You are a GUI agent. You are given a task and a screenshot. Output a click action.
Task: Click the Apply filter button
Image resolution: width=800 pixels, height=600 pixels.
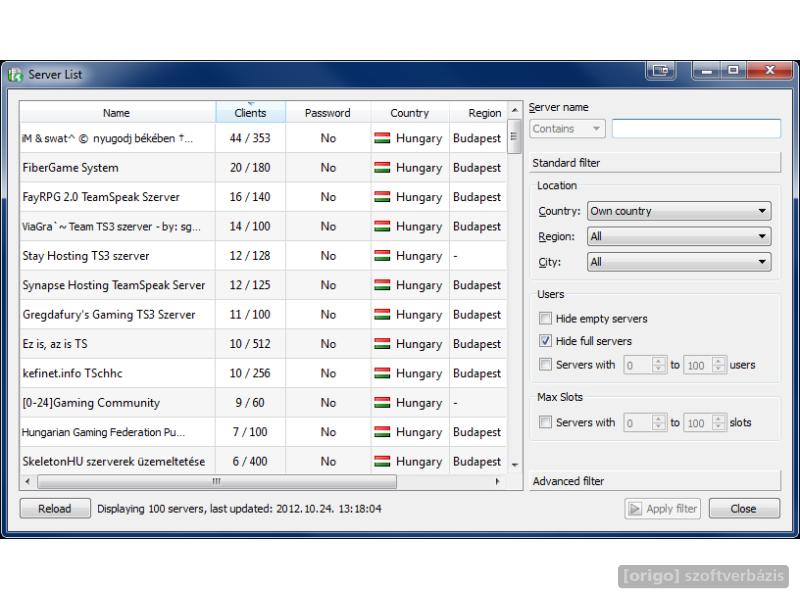click(x=662, y=509)
